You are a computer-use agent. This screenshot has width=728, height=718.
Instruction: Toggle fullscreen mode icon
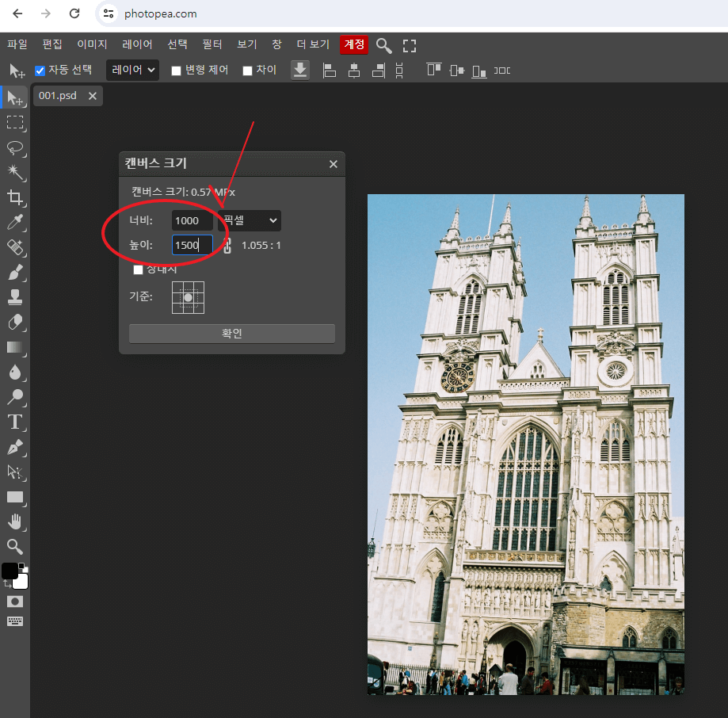[x=409, y=45]
